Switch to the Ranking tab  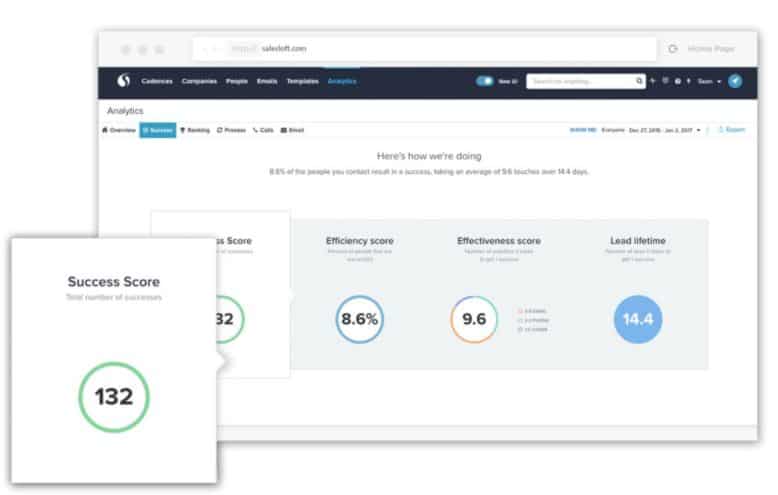pos(195,130)
